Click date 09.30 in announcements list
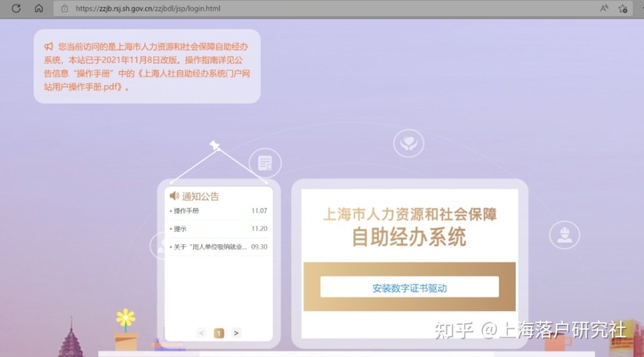 coord(259,247)
